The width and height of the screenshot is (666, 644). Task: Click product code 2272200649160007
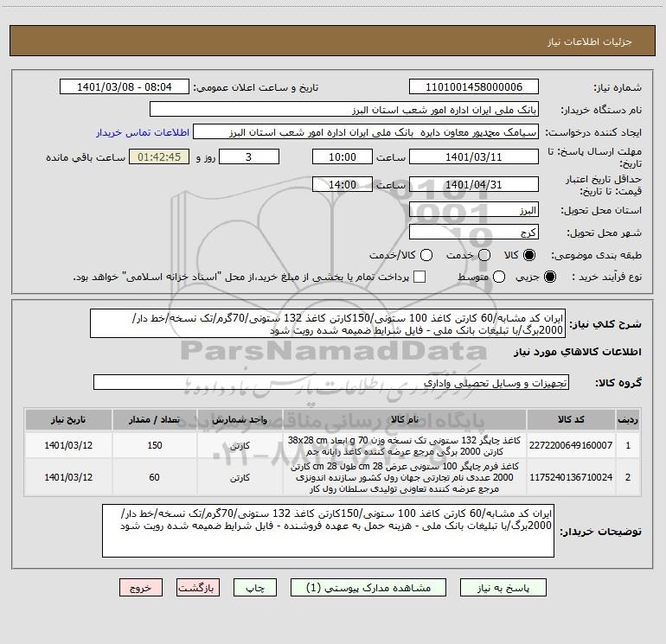coord(571,445)
